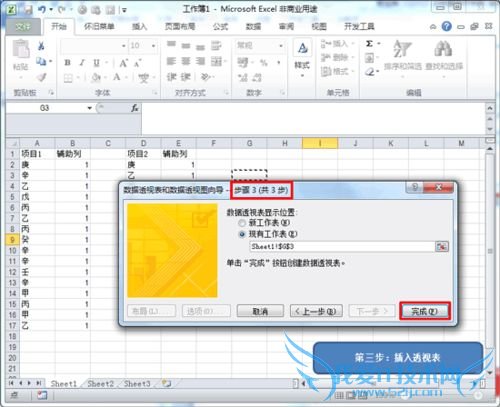Screen dimensions: 500x407
Task: Click the Excel Help question mark icon
Action: (447, 26)
